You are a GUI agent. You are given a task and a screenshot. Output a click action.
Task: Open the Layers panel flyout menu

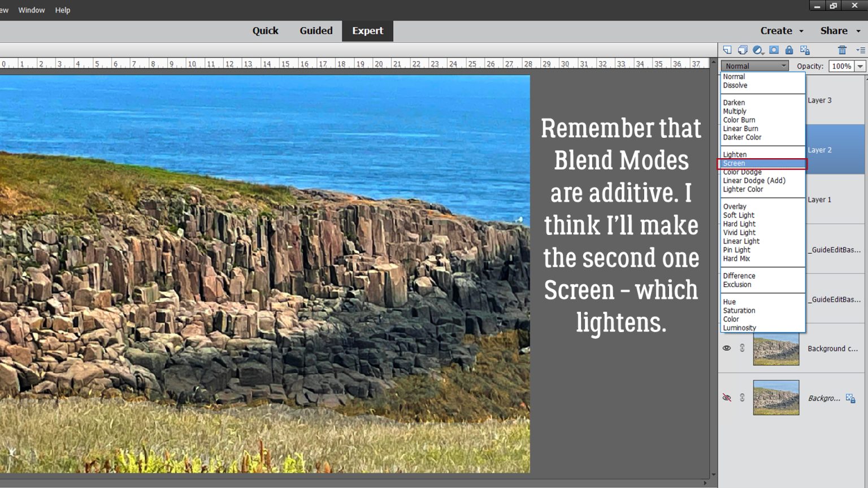(x=860, y=50)
